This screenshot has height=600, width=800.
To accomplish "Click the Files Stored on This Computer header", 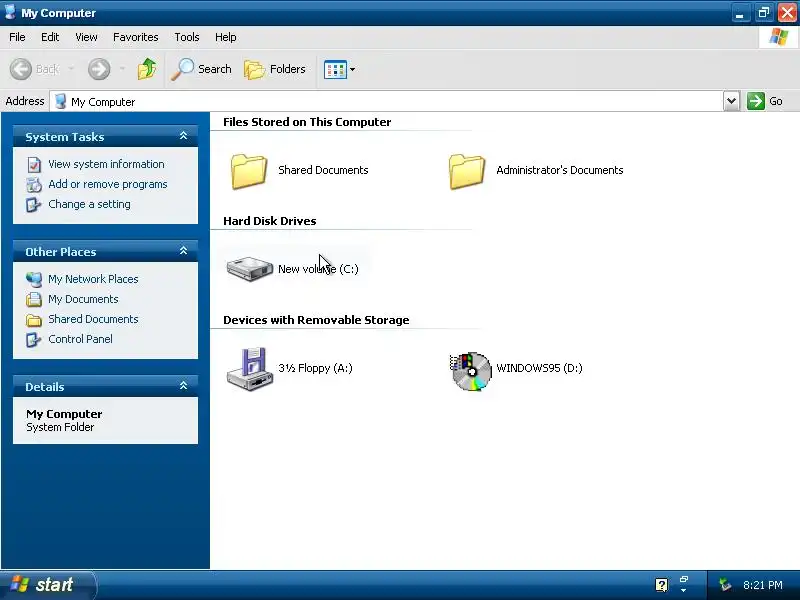I will [x=307, y=122].
